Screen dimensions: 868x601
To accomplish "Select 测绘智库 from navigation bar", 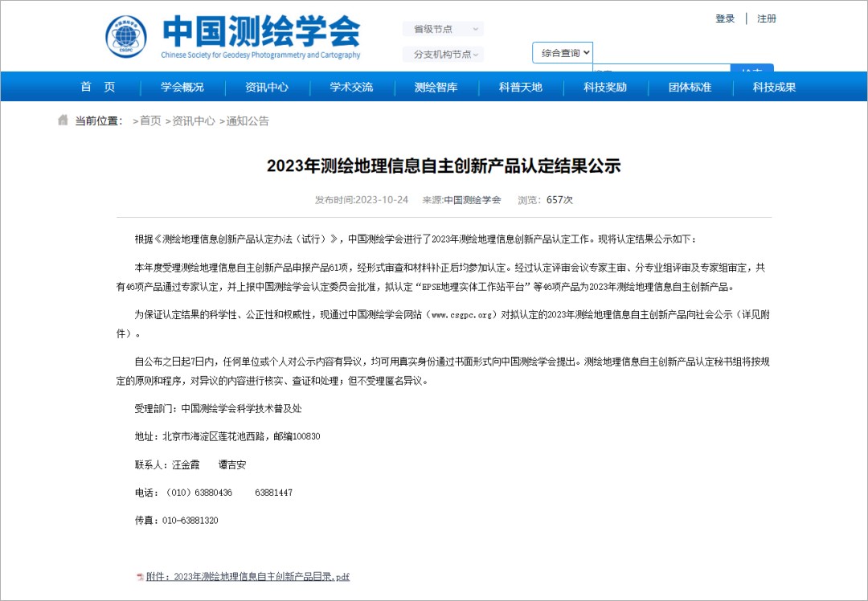I will (x=434, y=86).
